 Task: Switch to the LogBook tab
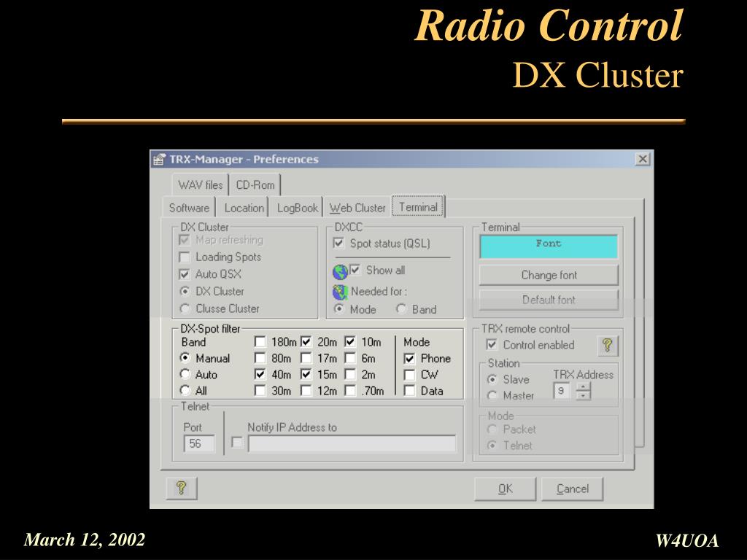coord(298,208)
